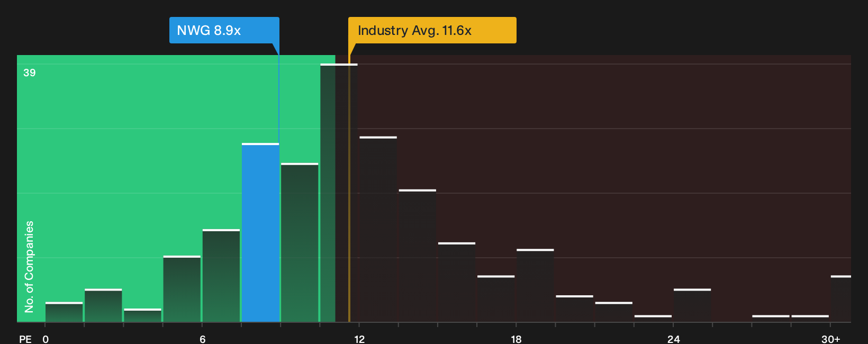Click the blue NWG 8.9x label
Screen dimensions: 868x344
pyautogui.click(x=224, y=30)
